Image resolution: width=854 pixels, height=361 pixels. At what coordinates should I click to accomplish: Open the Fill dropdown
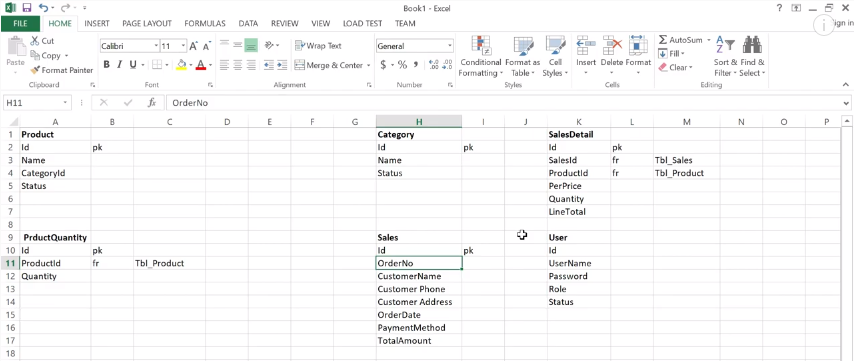(671, 54)
